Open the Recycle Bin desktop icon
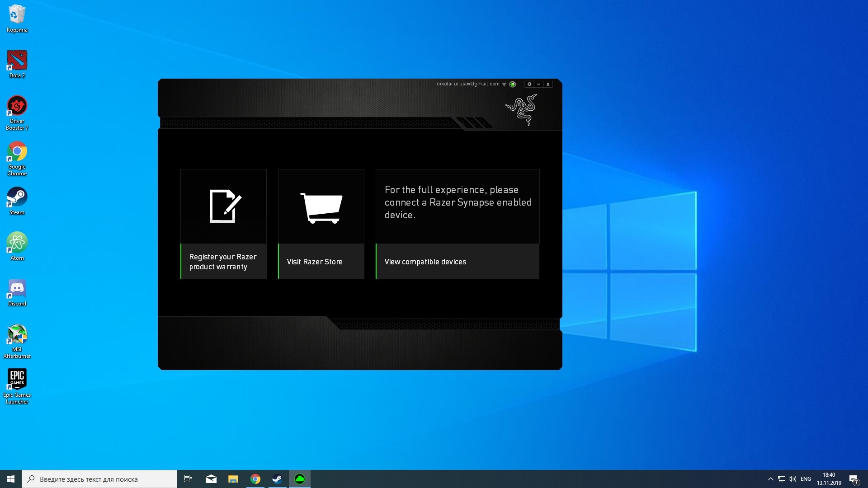 [x=17, y=19]
